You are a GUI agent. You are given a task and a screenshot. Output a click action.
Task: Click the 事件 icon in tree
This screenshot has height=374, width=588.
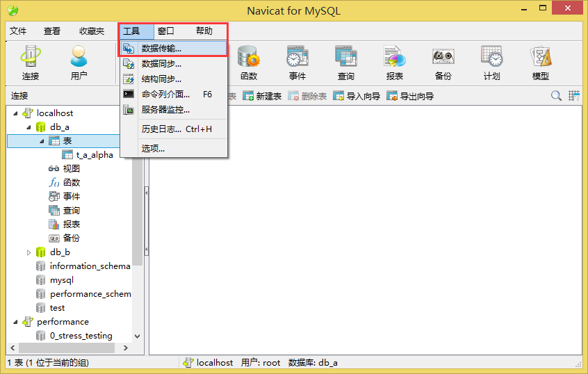coord(54,196)
